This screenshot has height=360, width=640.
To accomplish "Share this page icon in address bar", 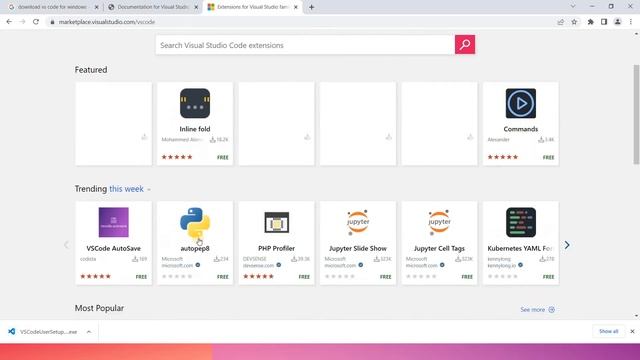I will click(x=560, y=22).
